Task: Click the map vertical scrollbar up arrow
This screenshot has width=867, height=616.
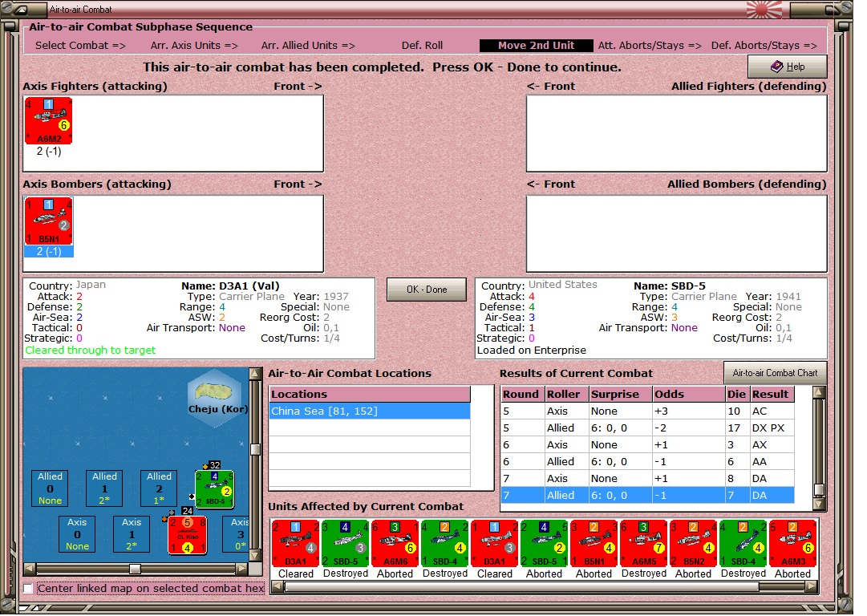Action: coord(255,374)
